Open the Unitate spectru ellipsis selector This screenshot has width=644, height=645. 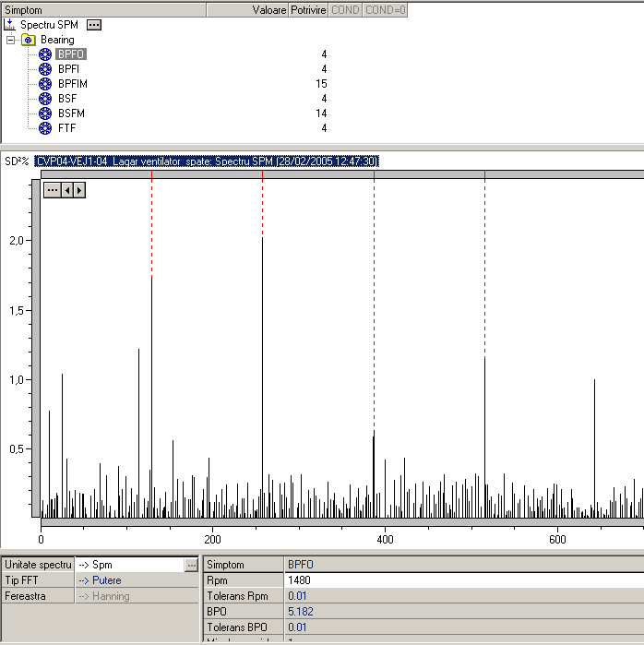(191, 564)
